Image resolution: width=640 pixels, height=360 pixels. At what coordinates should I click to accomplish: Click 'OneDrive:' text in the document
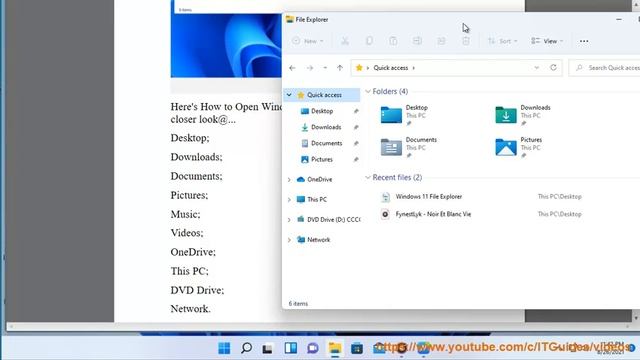tap(193, 252)
